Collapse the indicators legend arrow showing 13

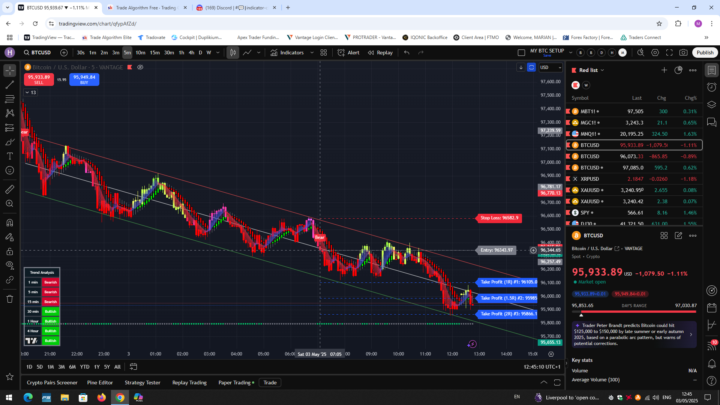click(x=31, y=92)
